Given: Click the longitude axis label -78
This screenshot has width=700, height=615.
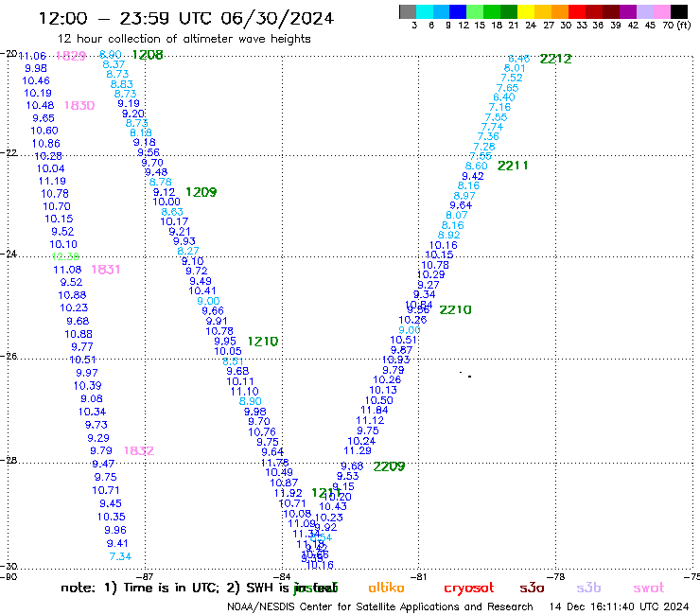Looking at the screenshot, I should tap(556, 576).
